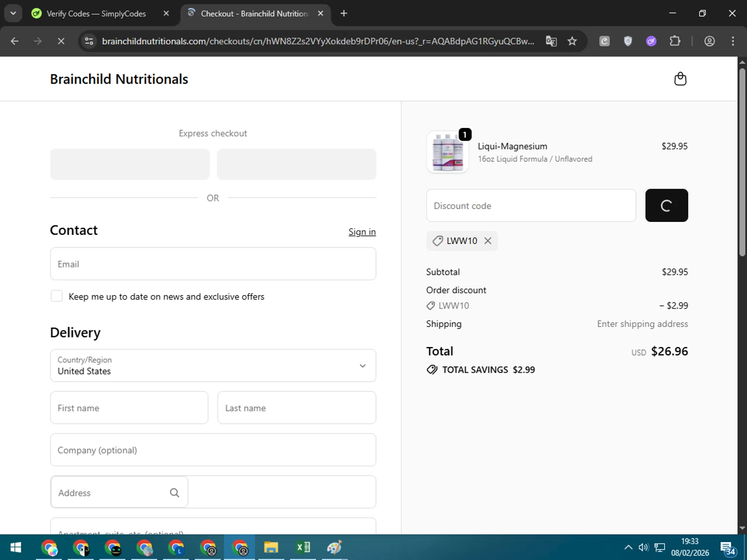Expand the Country/Region dropdown

pos(213,365)
